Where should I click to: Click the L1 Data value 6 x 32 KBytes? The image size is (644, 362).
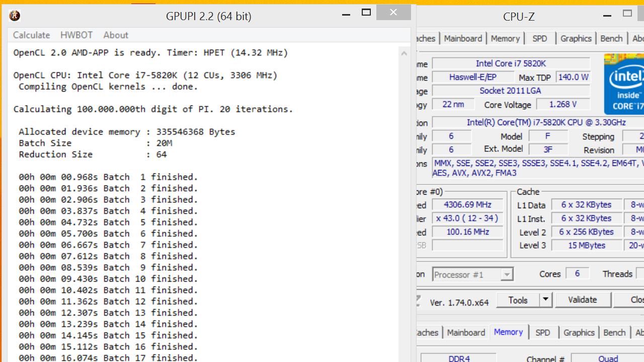(x=586, y=205)
